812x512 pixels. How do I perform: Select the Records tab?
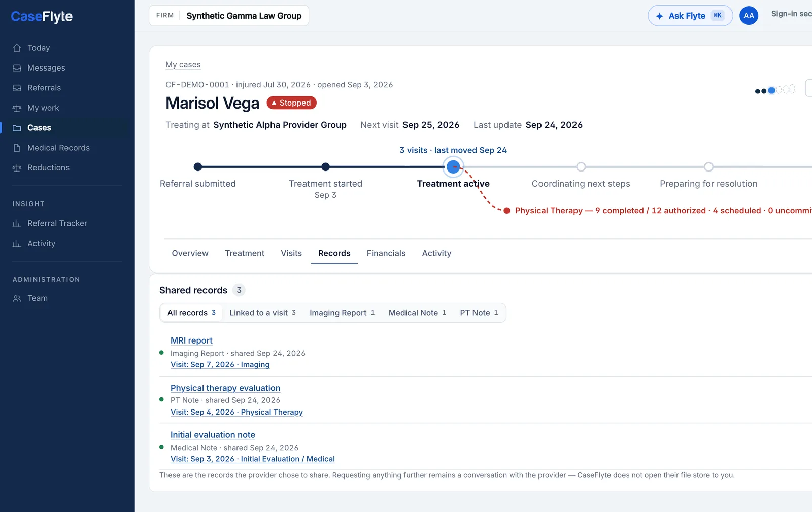click(334, 253)
